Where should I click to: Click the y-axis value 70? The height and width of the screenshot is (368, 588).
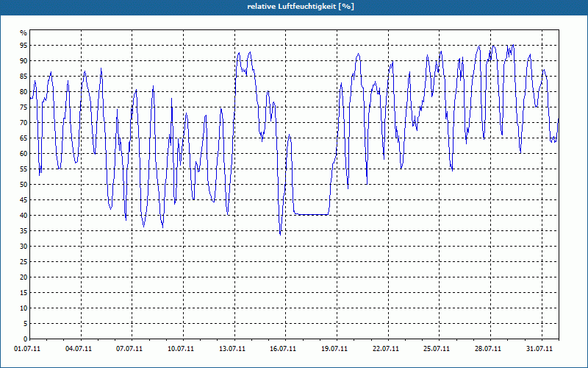point(24,123)
